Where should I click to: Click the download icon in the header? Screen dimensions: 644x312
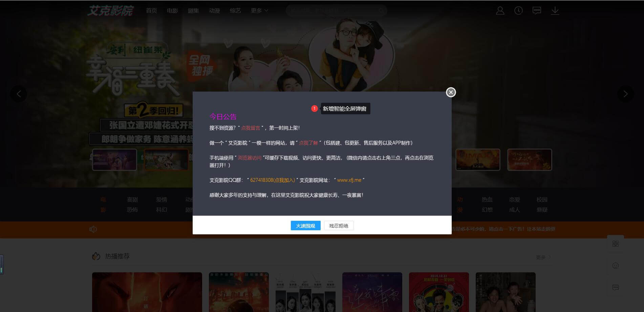coord(555,11)
